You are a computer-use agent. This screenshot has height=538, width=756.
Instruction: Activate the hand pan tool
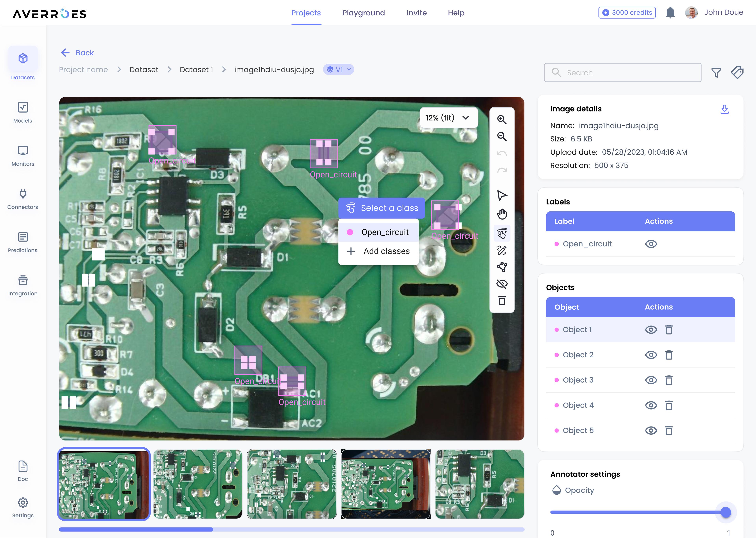pos(502,214)
